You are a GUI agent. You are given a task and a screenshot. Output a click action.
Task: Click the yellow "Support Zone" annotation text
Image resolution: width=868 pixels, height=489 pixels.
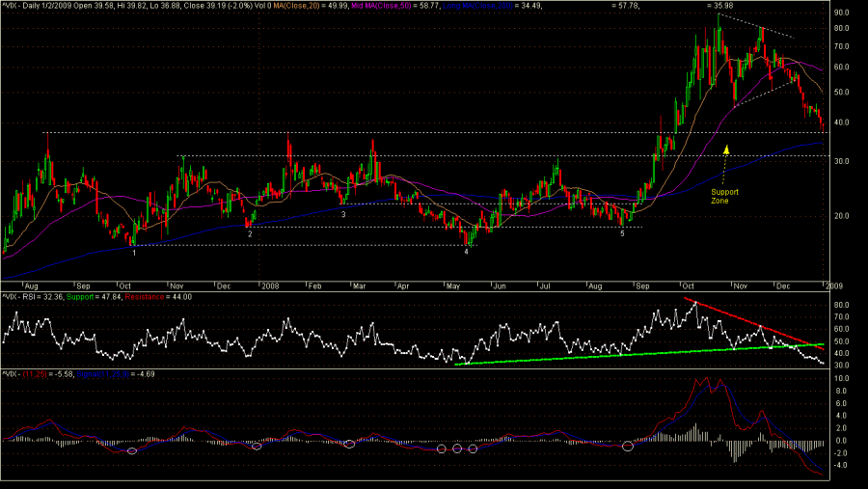point(724,197)
